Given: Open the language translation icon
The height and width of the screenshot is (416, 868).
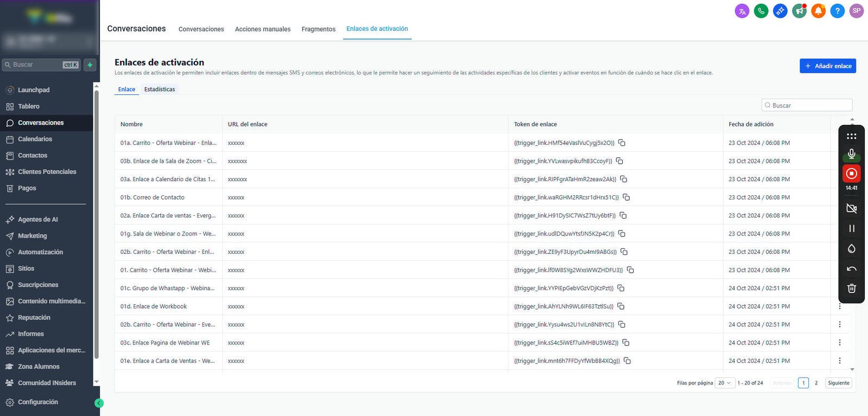Looking at the screenshot, I should pyautogui.click(x=742, y=11).
